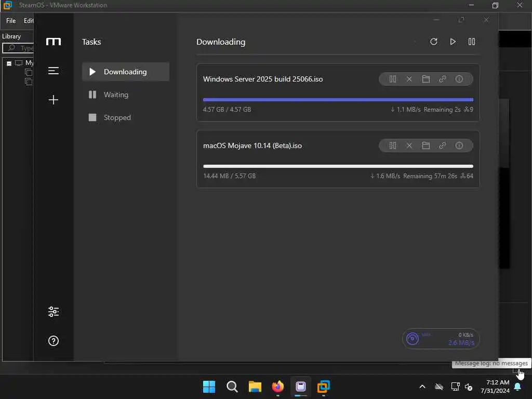Image resolution: width=532 pixels, height=399 pixels.
Task: Click the VMware Library search field
Action: 18,48
